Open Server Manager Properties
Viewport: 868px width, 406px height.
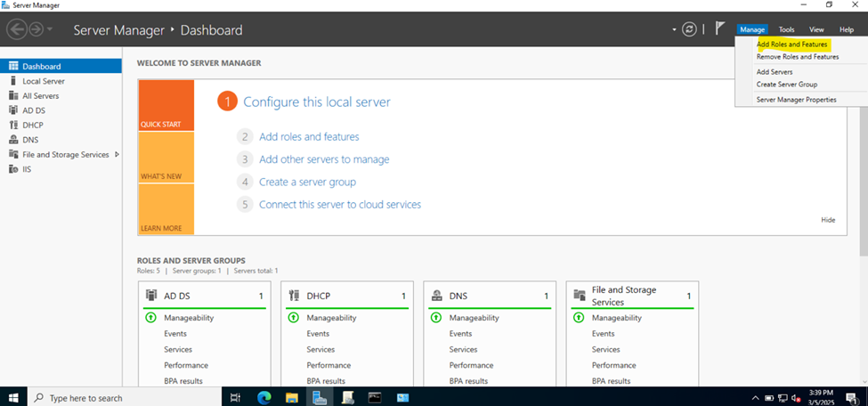(796, 100)
